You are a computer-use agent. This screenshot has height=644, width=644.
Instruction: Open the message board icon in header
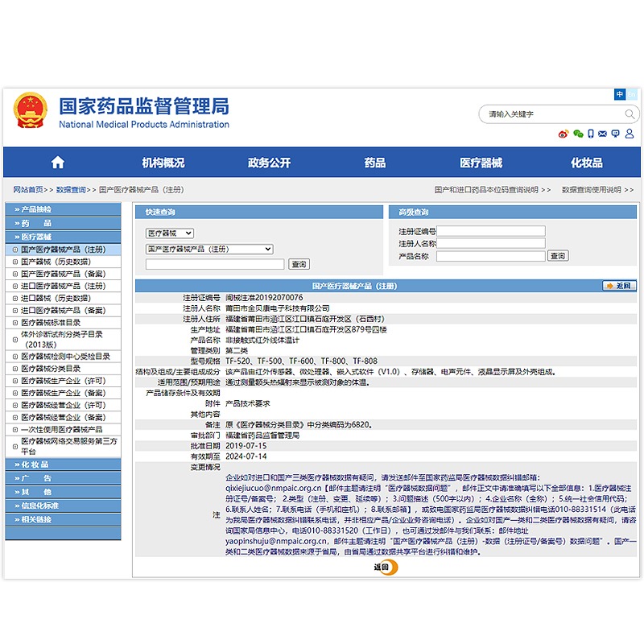point(615,134)
